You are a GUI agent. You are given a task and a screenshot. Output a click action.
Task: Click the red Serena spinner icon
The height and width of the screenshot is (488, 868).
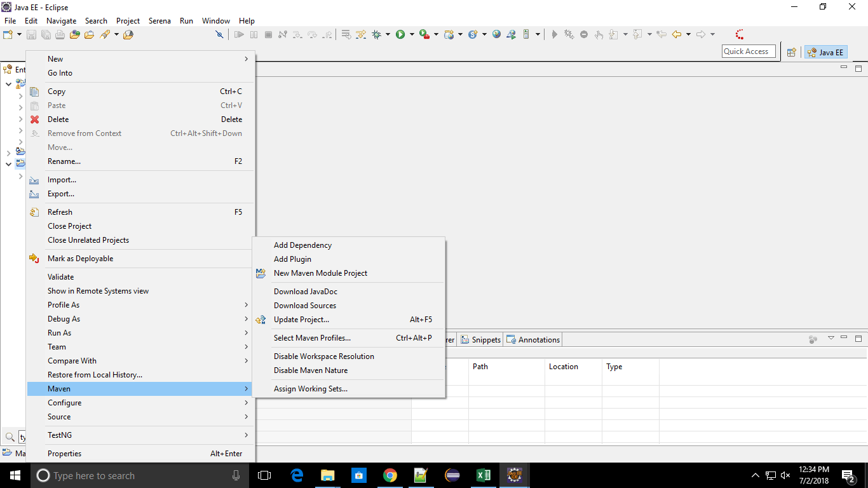739,34
